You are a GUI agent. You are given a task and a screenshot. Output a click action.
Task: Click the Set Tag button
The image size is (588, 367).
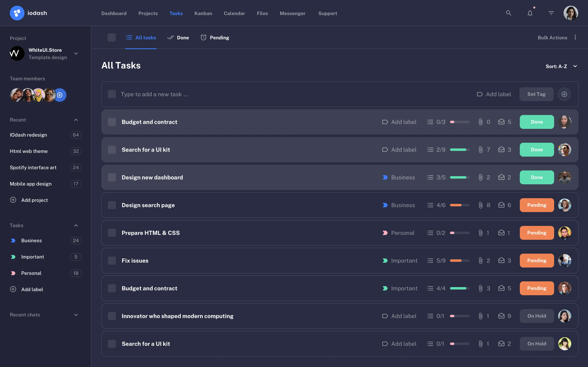coord(536,94)
